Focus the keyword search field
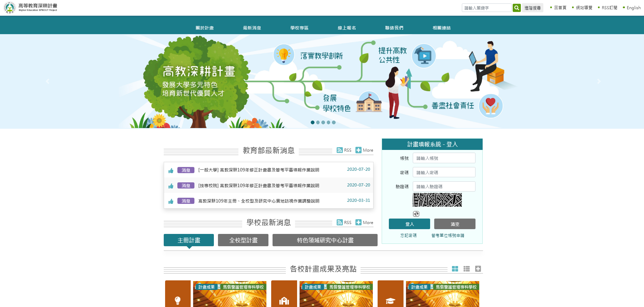 [x=486, y=8]
